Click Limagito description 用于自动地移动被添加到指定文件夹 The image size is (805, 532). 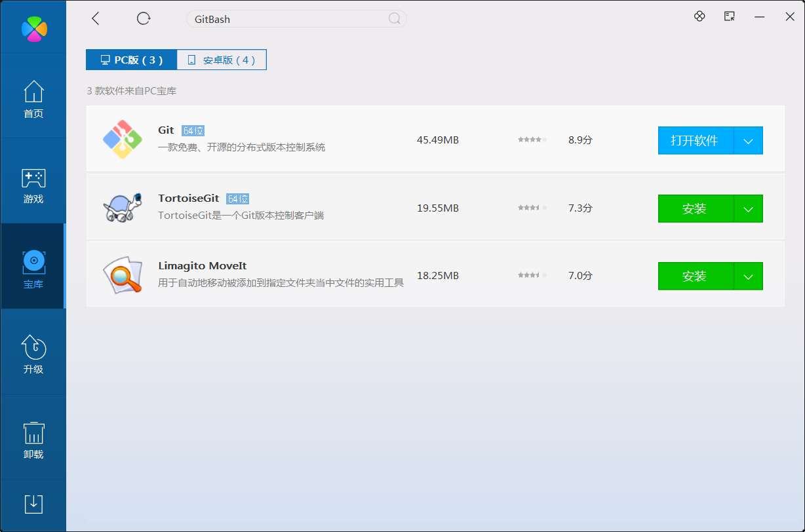(x=281, y=282)
